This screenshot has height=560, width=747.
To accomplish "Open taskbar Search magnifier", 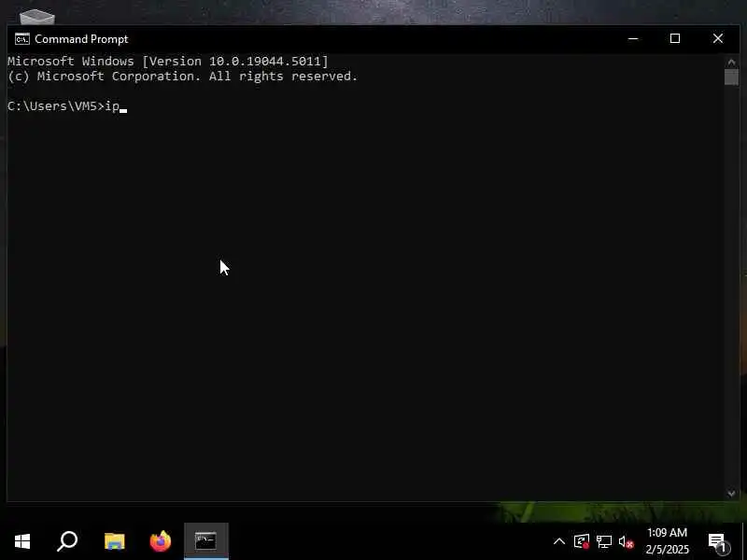I will click(67, 541).
